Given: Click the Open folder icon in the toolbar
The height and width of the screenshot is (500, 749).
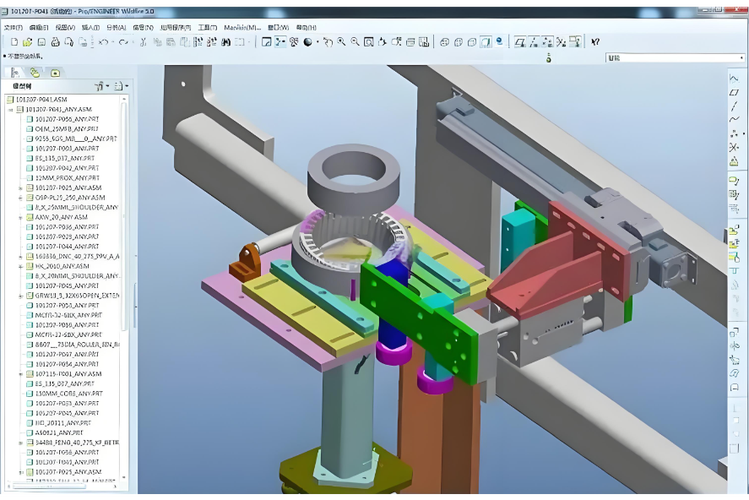Looking at the screenshot, I should tap(28, 43).
